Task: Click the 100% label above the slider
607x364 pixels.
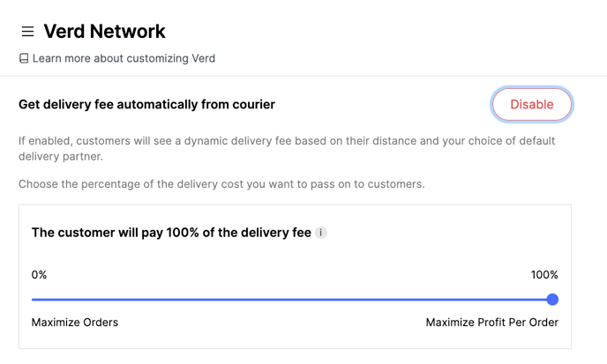Action: [544, 275]
